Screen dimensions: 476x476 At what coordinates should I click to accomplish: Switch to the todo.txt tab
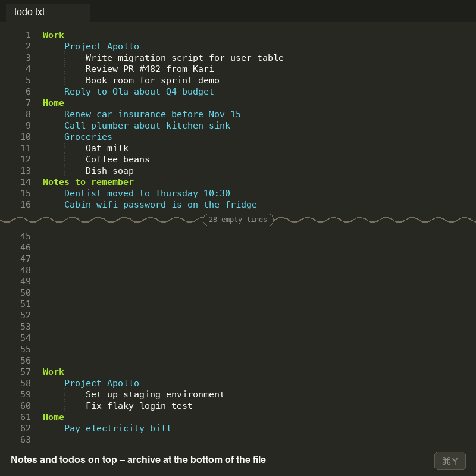(48, 12)
